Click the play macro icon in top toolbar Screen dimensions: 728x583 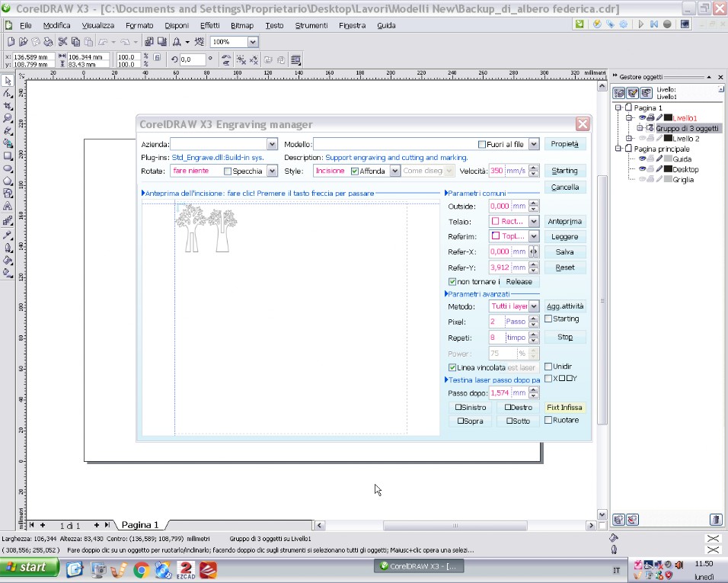point(640,24)
